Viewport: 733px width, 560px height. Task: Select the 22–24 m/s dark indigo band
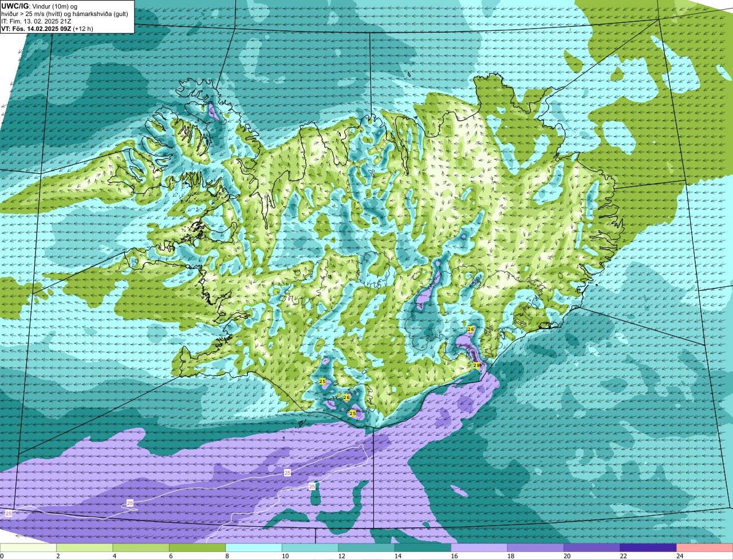[x=649, y=547]
